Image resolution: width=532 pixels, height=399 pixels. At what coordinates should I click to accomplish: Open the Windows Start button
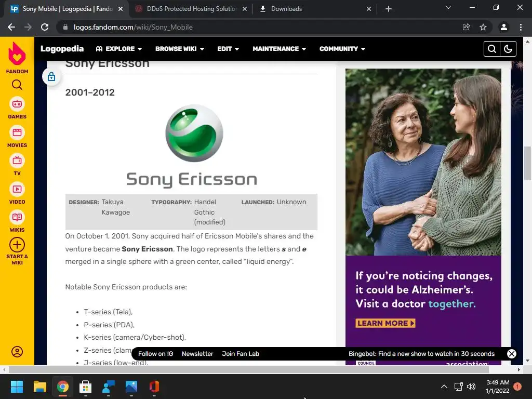pos(17,387)
